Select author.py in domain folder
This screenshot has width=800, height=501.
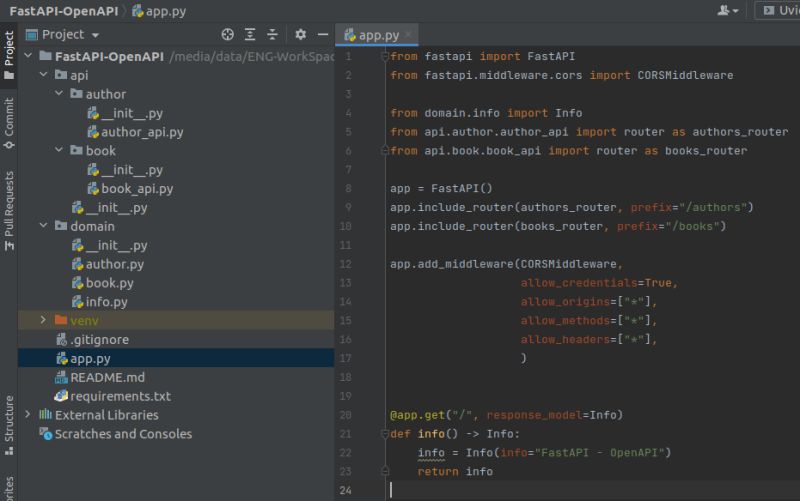click(x=107, y=264)
